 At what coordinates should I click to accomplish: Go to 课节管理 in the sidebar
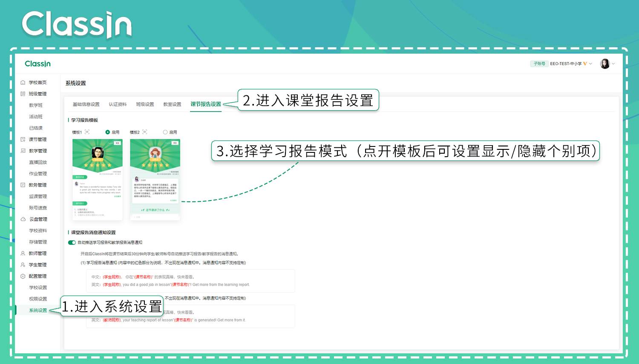(37, 139)
